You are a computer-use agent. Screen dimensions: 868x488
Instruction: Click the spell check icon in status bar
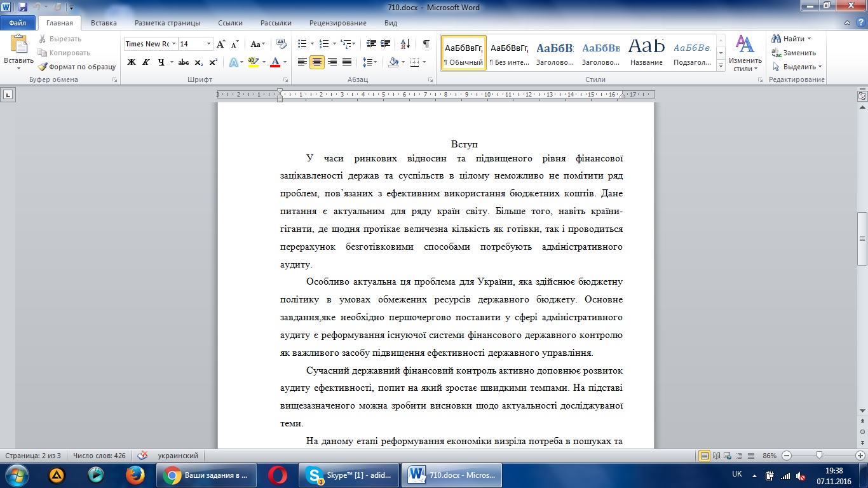pyautogui.click(x=143, y=456)
